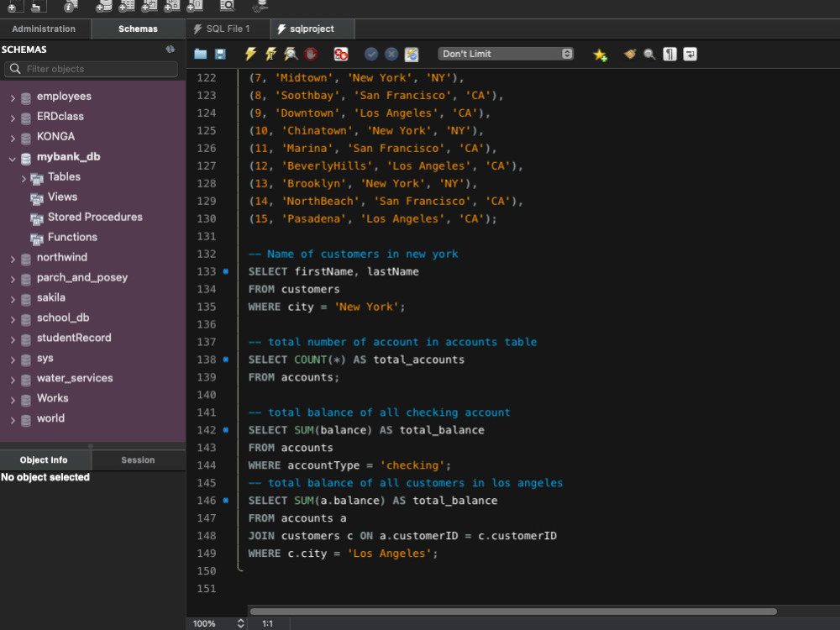This screenshot has width=840, height=630.
Task: Click statement marker on line 133
Action: tap(225, 271)
